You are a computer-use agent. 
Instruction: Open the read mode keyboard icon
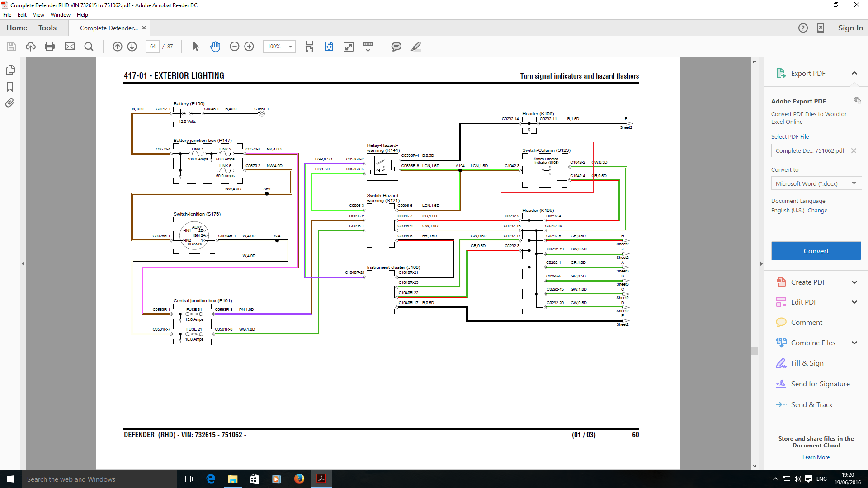[x=368, y=47]
